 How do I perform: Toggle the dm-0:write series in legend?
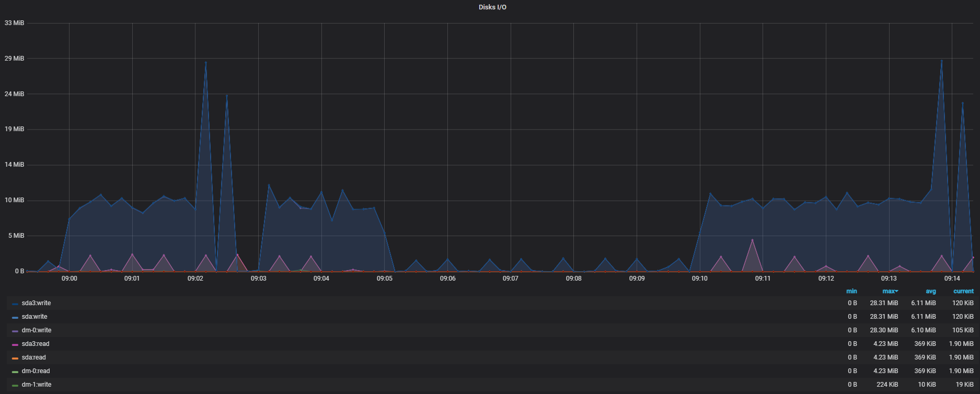[37, 330]
